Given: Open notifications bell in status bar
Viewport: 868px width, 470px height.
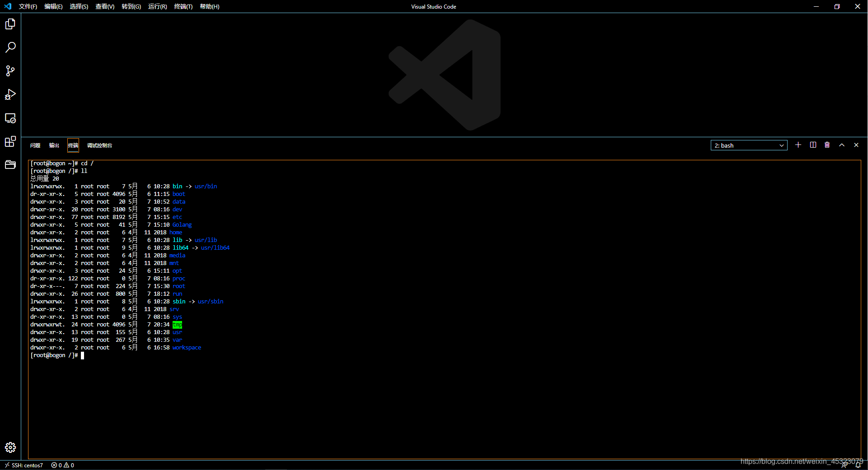Looking at the screenshot, I should pos(858,465).
